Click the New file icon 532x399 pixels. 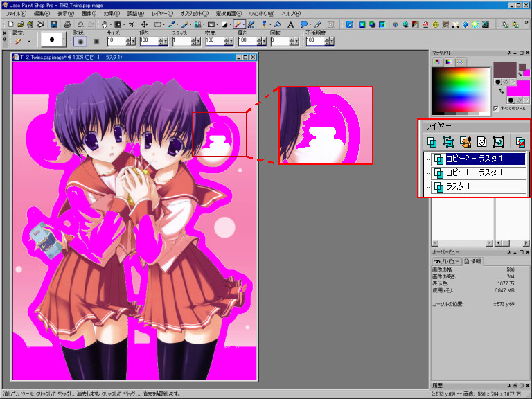click(x=11, y=24)
